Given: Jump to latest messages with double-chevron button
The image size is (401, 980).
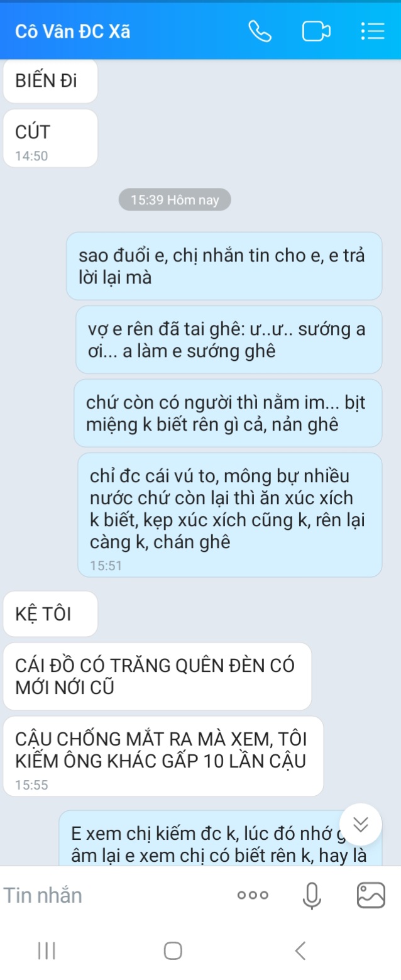Looking at the screenshot, I should (361, 825).
